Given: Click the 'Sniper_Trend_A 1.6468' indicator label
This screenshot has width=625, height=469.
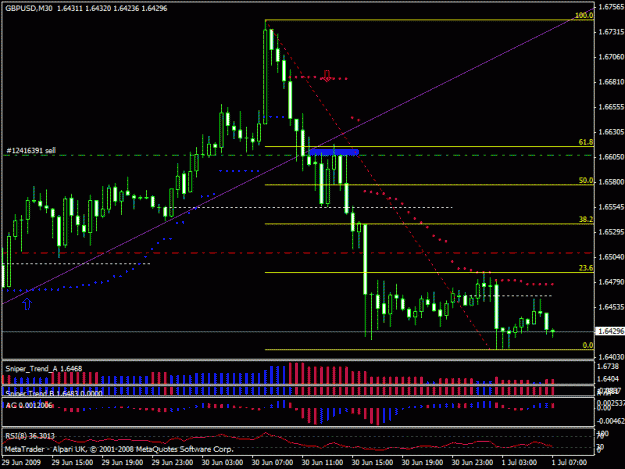Looking at the screenshot, I should (x=44, y=369).
